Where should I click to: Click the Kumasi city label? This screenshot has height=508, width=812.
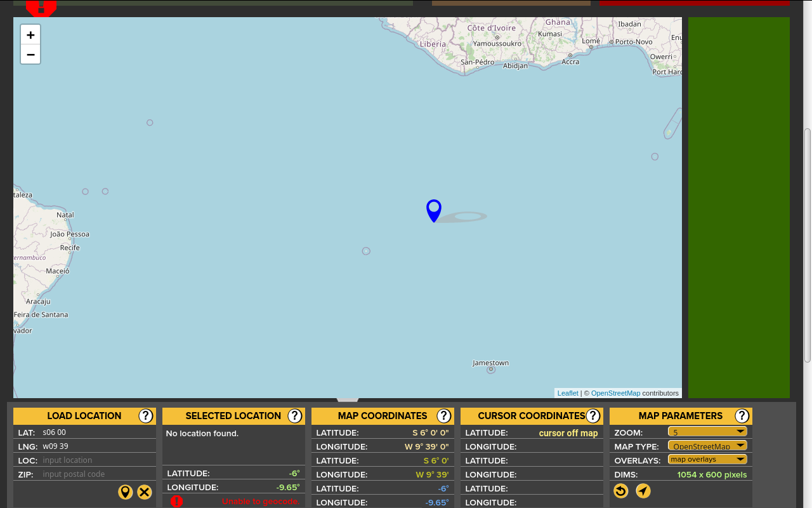pos(550,34)
